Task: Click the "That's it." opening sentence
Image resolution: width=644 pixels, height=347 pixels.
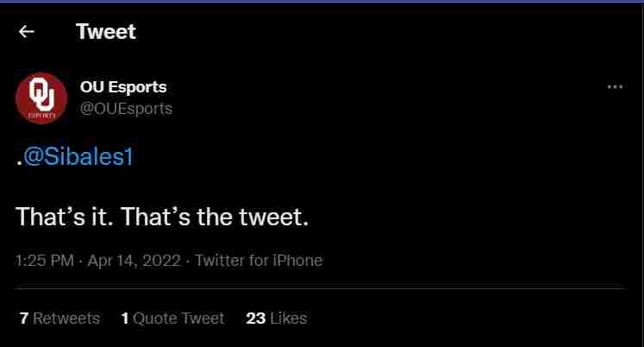Action: click(66, 216)
